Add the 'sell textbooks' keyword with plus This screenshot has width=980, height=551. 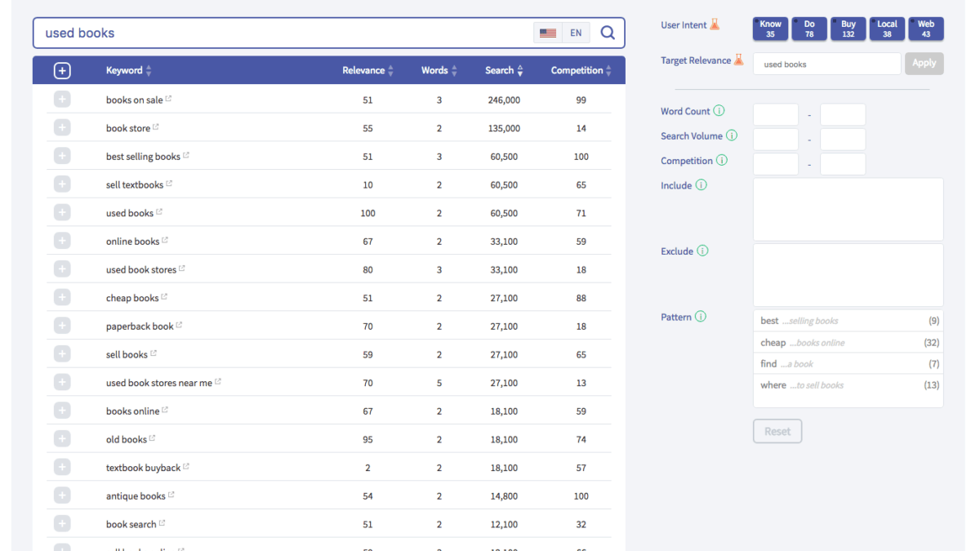click(62, 184)
